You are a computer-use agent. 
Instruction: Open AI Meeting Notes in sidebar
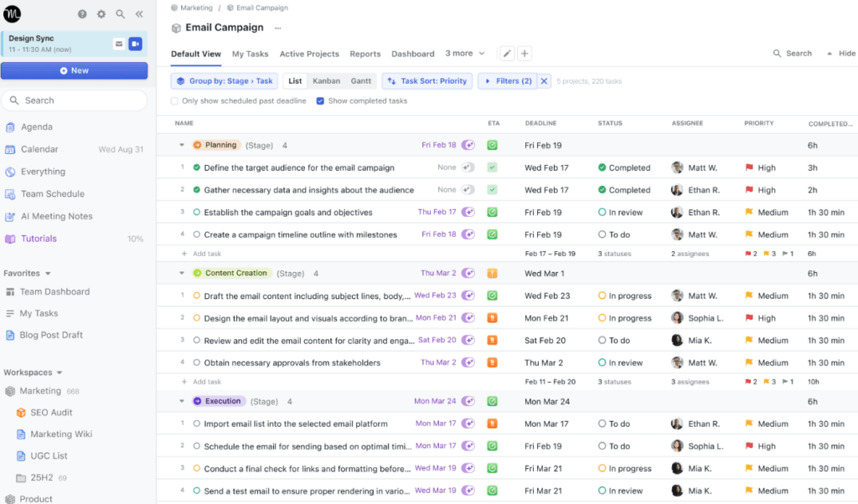56,216
